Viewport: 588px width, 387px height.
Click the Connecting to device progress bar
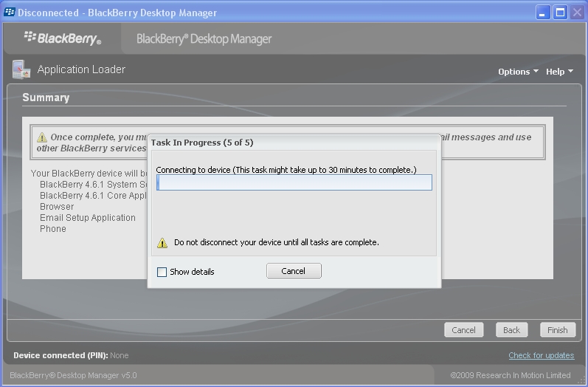294,182
